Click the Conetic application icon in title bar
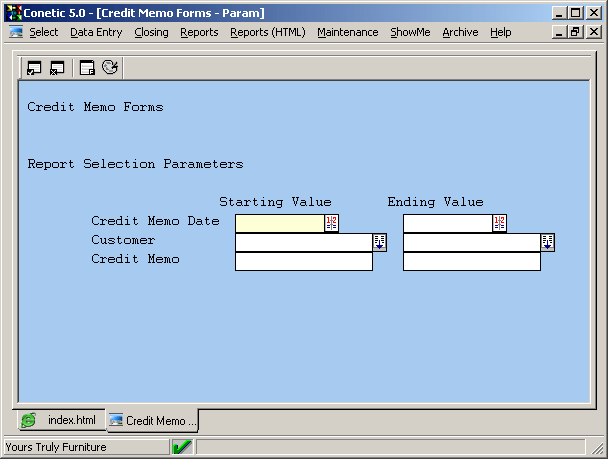608x459 pixels. pos(14,12)
